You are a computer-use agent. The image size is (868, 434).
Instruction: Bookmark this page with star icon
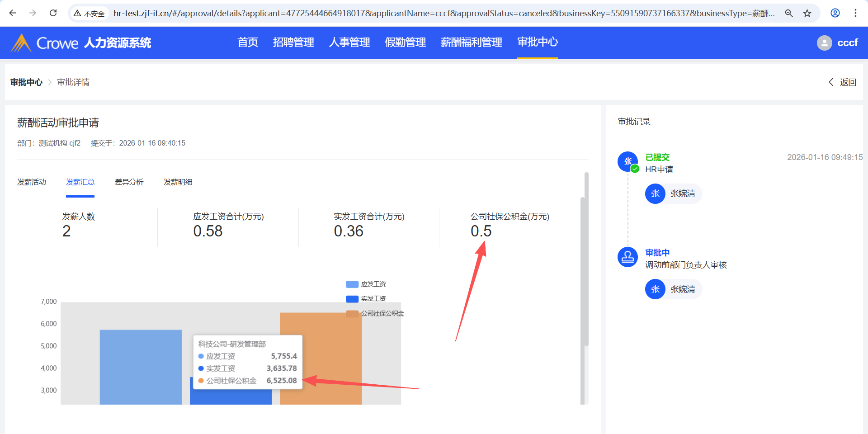[x=807, y=13]
